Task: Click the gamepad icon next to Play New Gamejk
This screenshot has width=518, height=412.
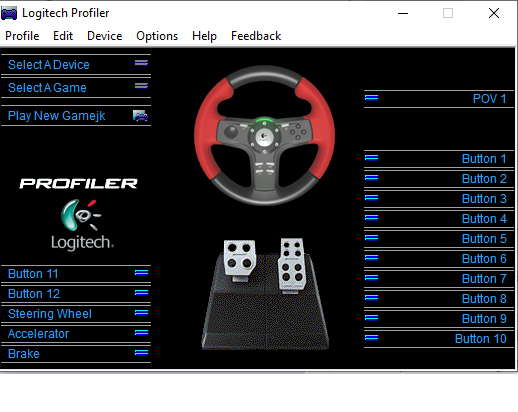Action: [140, 116]
